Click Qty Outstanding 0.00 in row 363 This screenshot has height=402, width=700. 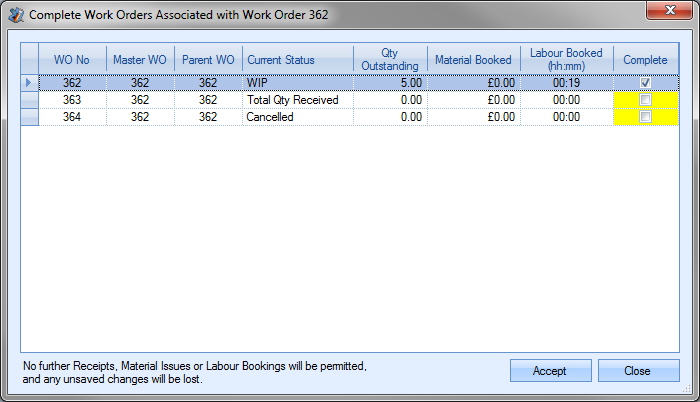click(x=390, y=100)
